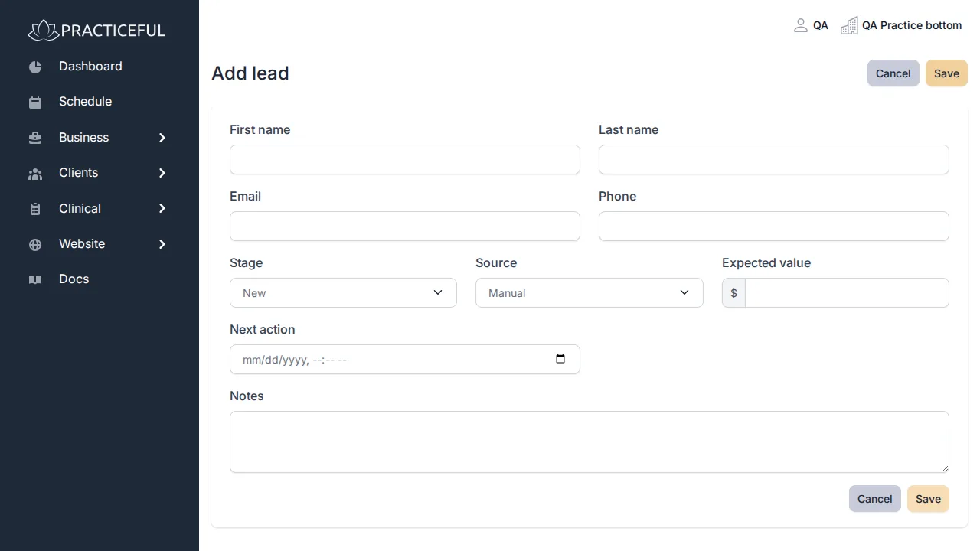Focus the Email input field

point(405,227)
